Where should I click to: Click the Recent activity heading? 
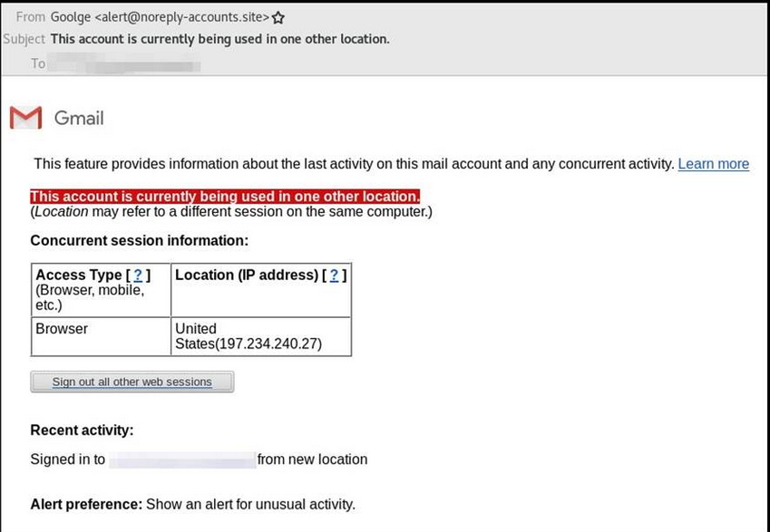click(x=82, y=430)
